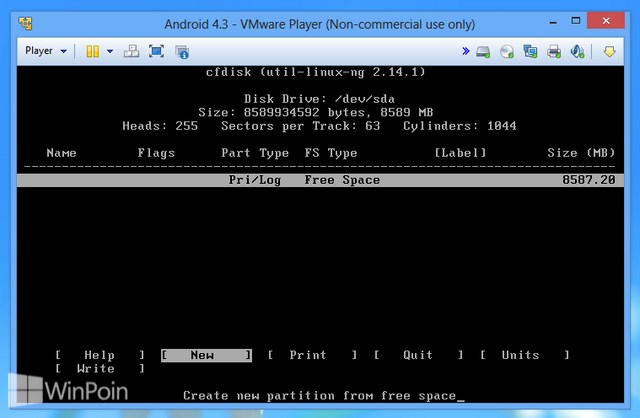Image resolution: width=640 pixels, height=418 pixels.
Task: Select the Pri/Log Free Space row
Action: (320, 180)
